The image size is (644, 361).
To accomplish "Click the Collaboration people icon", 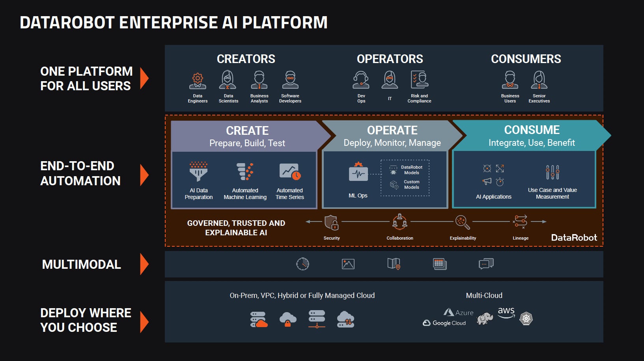I will (x=399, y=222).
